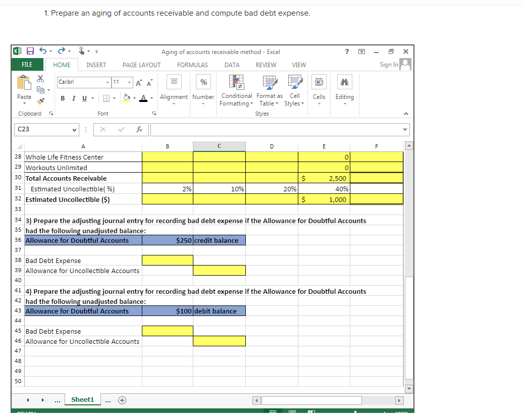The height and width of the screenshot is (420, 525).
Task: Switch to the DATA tab
Action: point(232,65)
